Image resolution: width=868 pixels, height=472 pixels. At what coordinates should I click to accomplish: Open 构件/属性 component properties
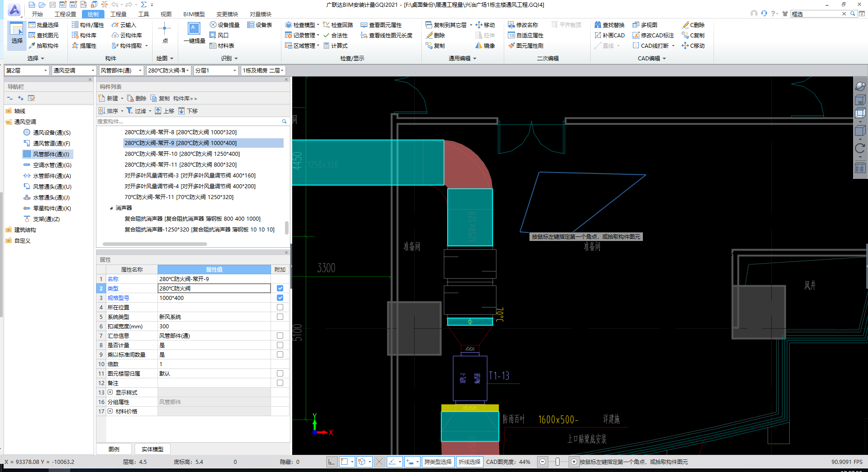(x=88, y=25)
